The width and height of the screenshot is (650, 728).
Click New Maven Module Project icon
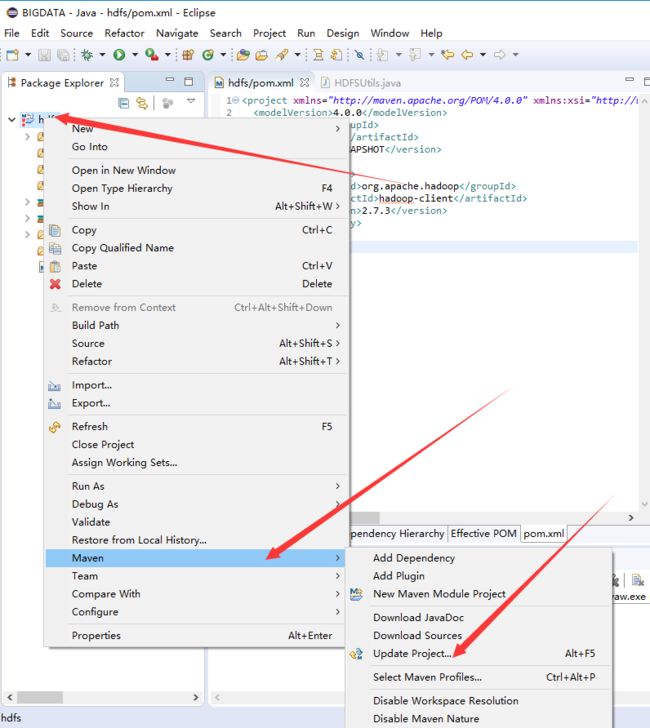[356, 594]
